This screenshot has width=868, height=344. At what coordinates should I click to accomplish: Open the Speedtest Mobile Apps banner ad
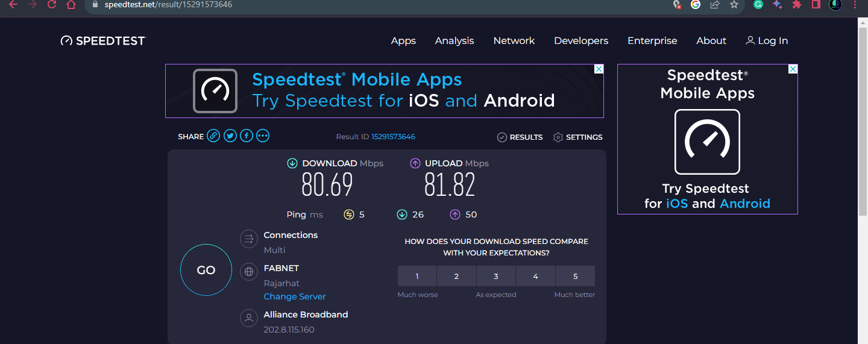[385, 91]
